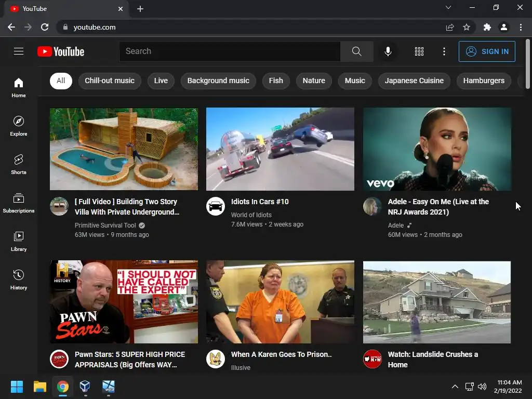532x399 pixels.
Task: Open Pawn Stars appraisals video title
Action: [x=130, y=360]
